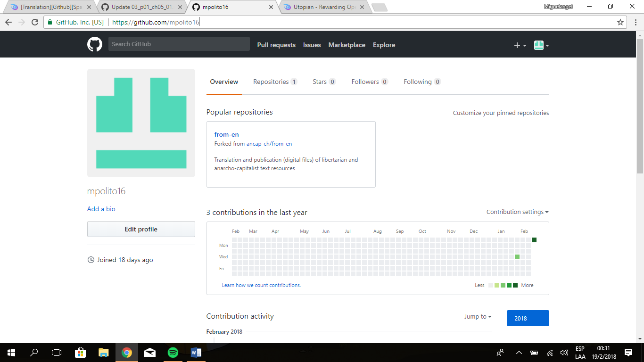The width and height of the screenshot is (644, 362).
Task: Reload the page with the refresh icon
Action: (x=35, y=22)
